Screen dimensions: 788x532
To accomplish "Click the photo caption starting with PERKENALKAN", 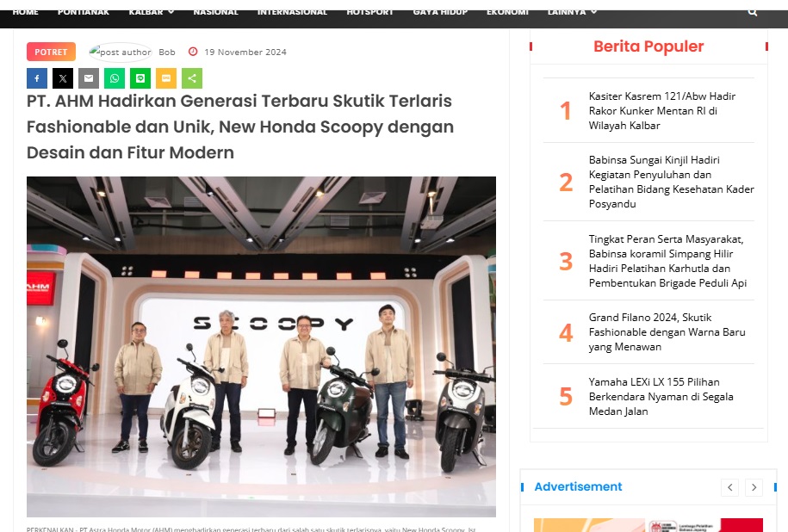I will point(251,529).
